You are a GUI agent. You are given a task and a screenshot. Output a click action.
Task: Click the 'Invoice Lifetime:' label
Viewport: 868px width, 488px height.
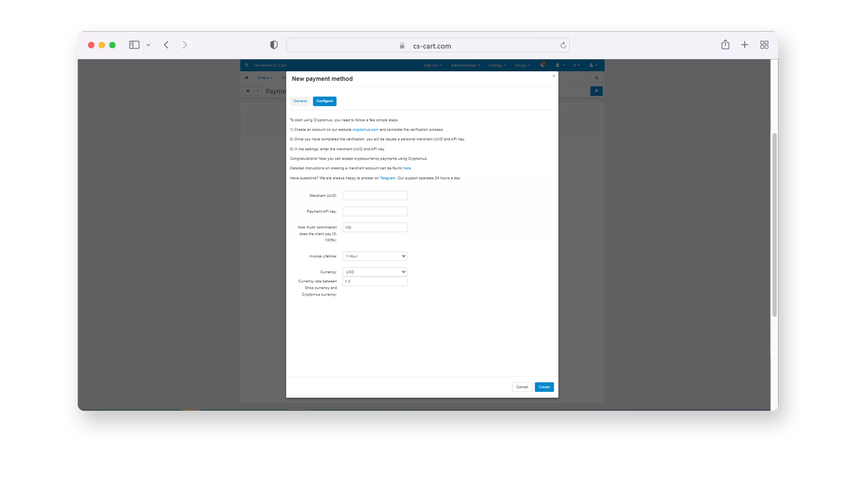[323, 256]
